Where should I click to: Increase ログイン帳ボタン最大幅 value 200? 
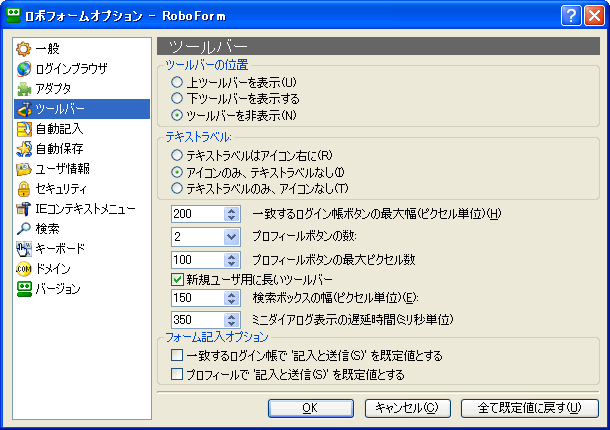click(x=231, y=211)
